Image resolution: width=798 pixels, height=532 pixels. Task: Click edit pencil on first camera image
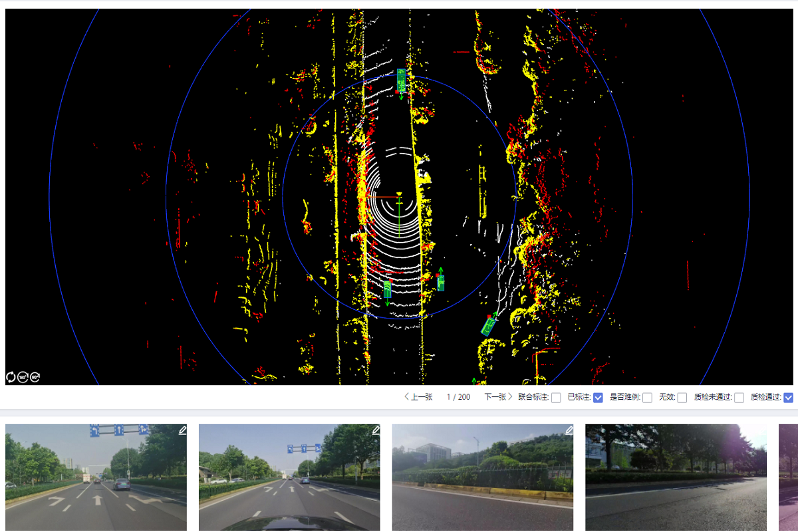(182, 430)
